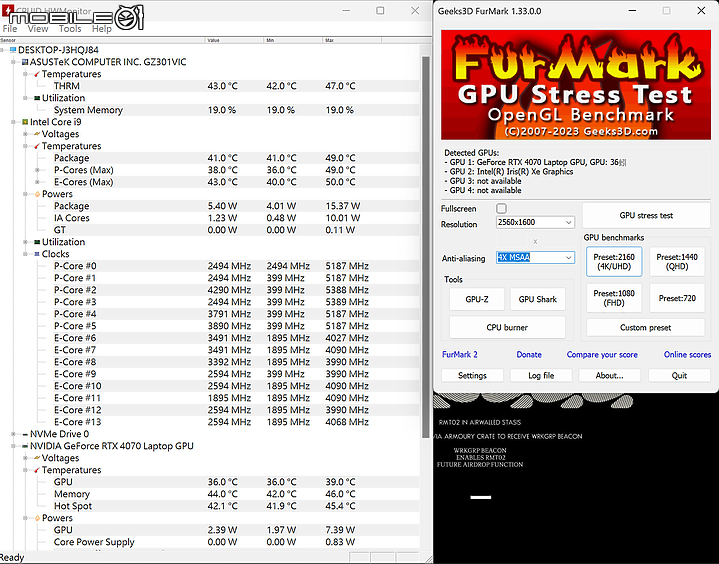719x564 pixels.
Task: Click the motherboard icon beside ASUSTeK COMPUTER INC.
Action: 25,61
